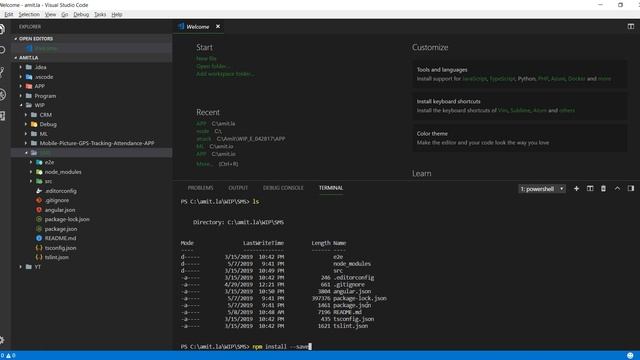Expand the CRM folder
The height and width of the screenshot is (360, 640).
pos(26,115)
